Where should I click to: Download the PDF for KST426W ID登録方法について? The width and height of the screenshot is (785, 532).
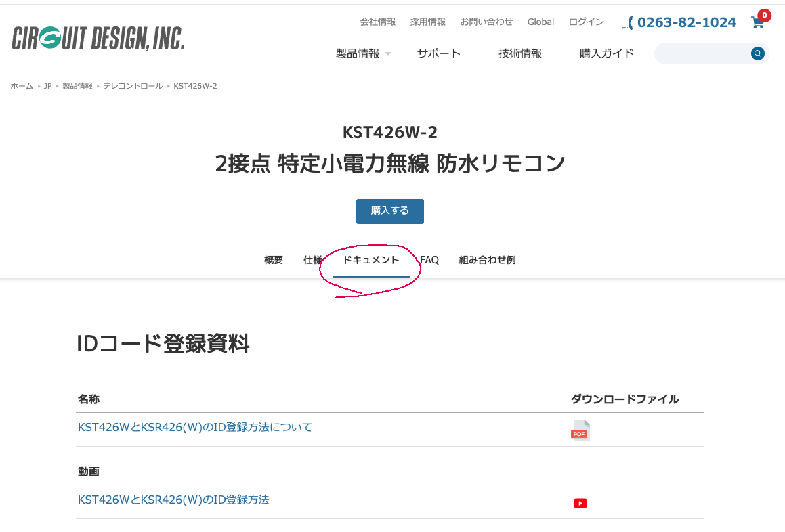pyautogui.click(x=580, y=430)
